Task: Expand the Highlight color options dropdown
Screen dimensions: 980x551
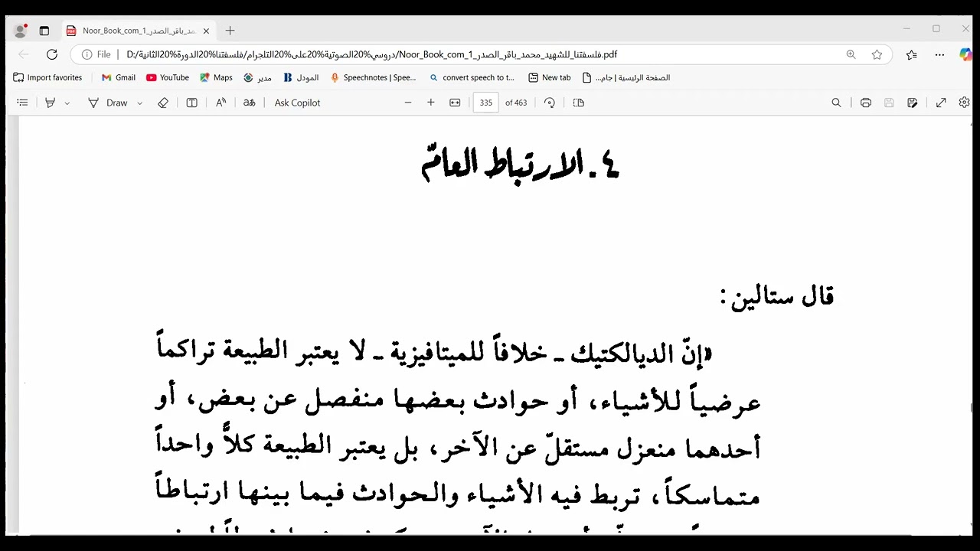Action: click(67, 103)
